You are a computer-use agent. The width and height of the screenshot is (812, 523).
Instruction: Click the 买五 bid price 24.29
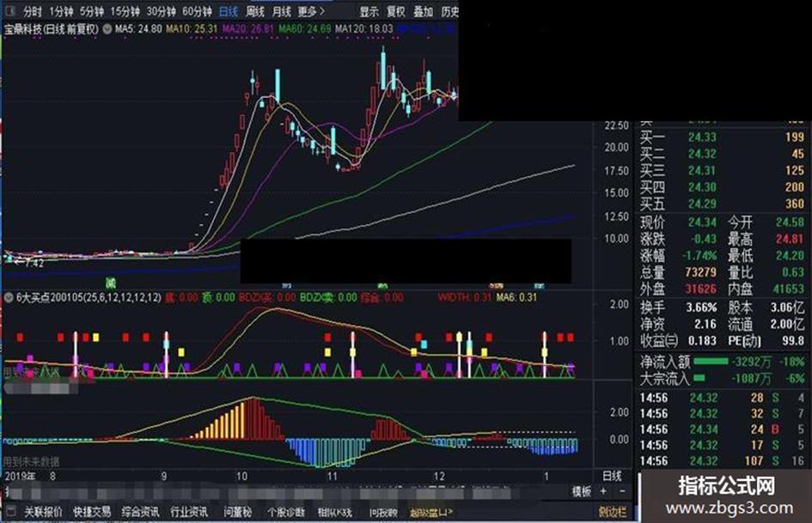coord(702,204)
